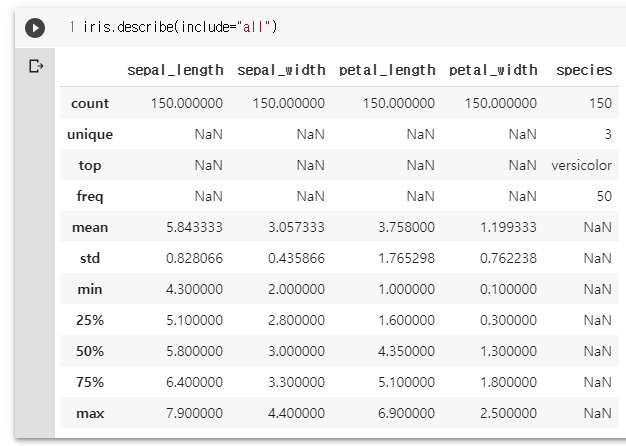Click the sepal_length mean value 5.843333
Screen dimensions: 626x446
point(194,227)
